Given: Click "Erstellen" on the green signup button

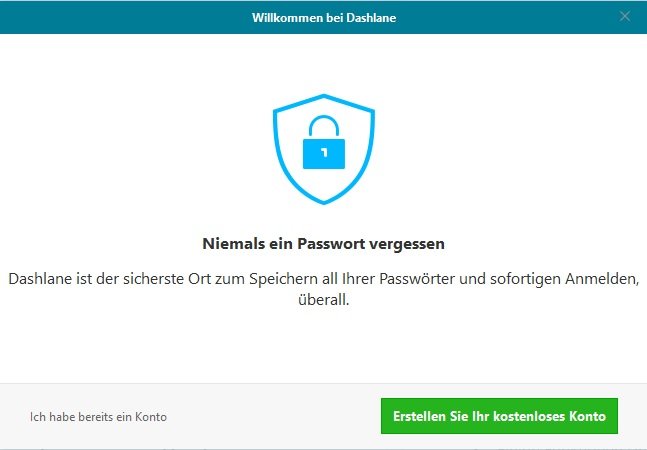Looking at the screenshot, I should click(x=420, y=415).
